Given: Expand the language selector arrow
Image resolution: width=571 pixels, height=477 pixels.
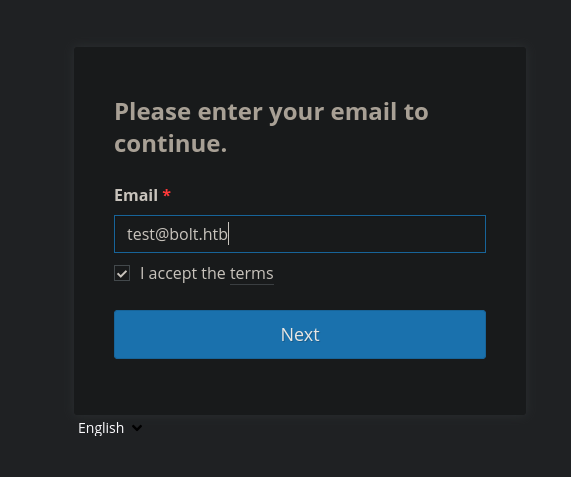Looking at the screenshot, I should click(x=137, y=428).
